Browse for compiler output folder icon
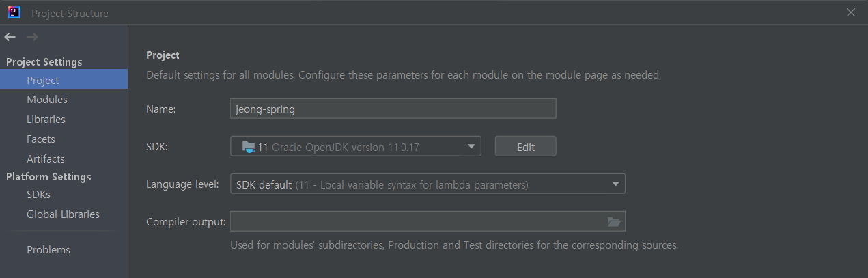This screenshot has width=868, height=278. [x=613, y=221]
